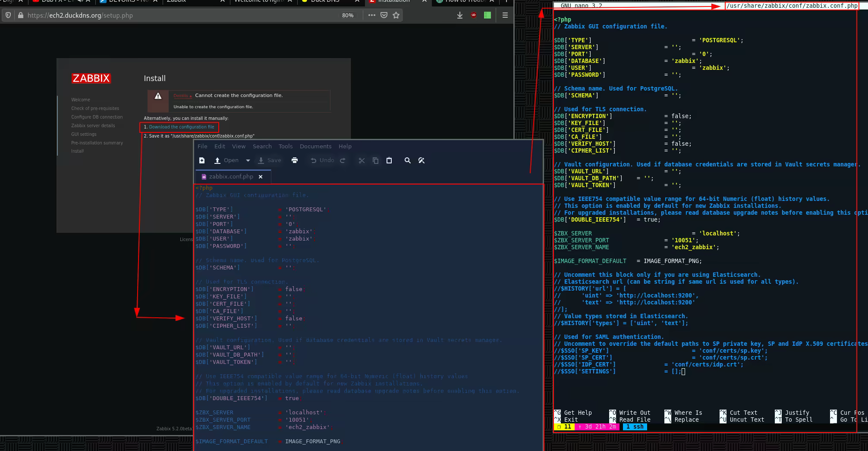This screenshot has height=451, width=868.
Task: Click the Open file button in editor toolbar
Action: pos(226,160)
